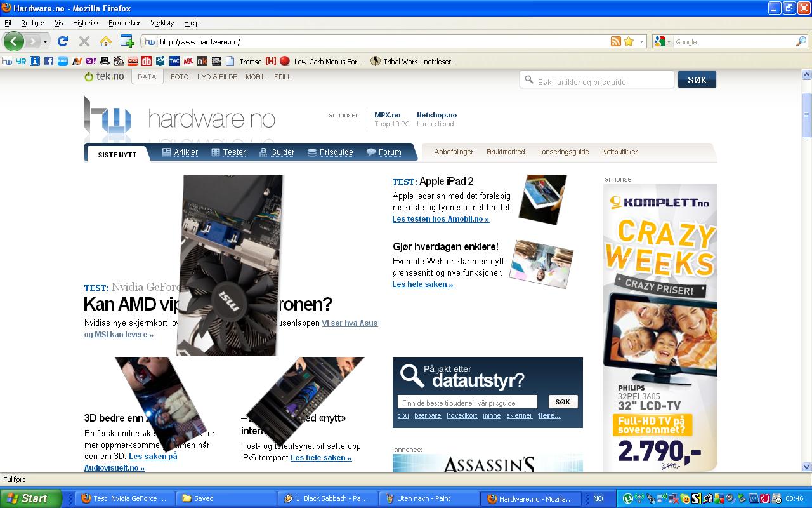
Task: Select the SPILL section link
Action: point(282,77)
